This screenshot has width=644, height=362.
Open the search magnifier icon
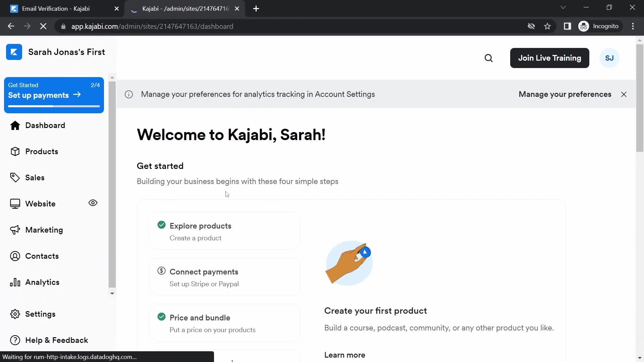pos(489,58)
